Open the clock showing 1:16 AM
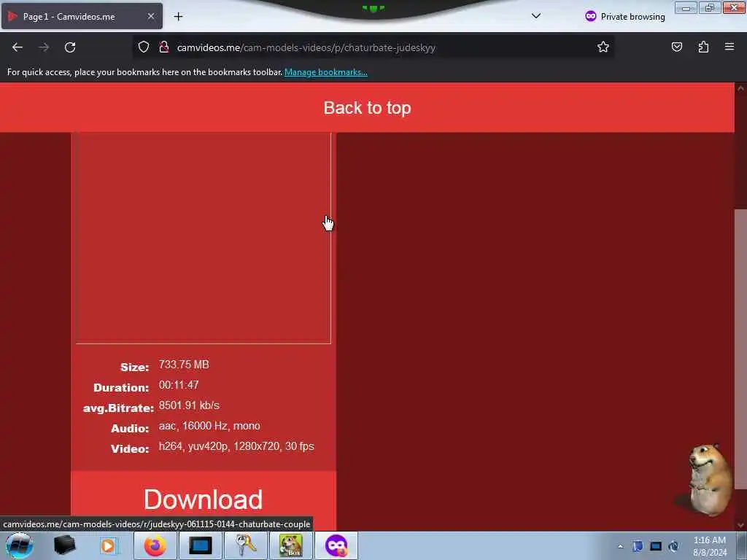The image size is (747, 560). click(x=709, y=546)
